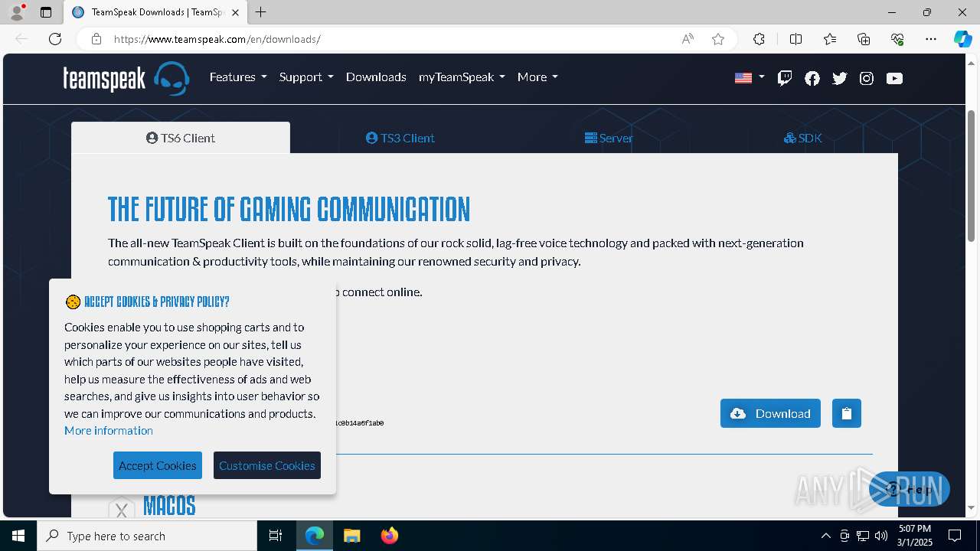Open TeamSpeak Twitch channel icon
The image size is (980, 551).
pyautogui.click(x=785, y=78)
